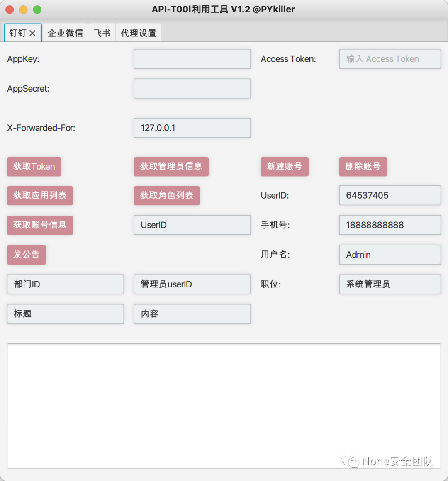Click the 新建账号 button
448x481 pixels.
point(285,167)
